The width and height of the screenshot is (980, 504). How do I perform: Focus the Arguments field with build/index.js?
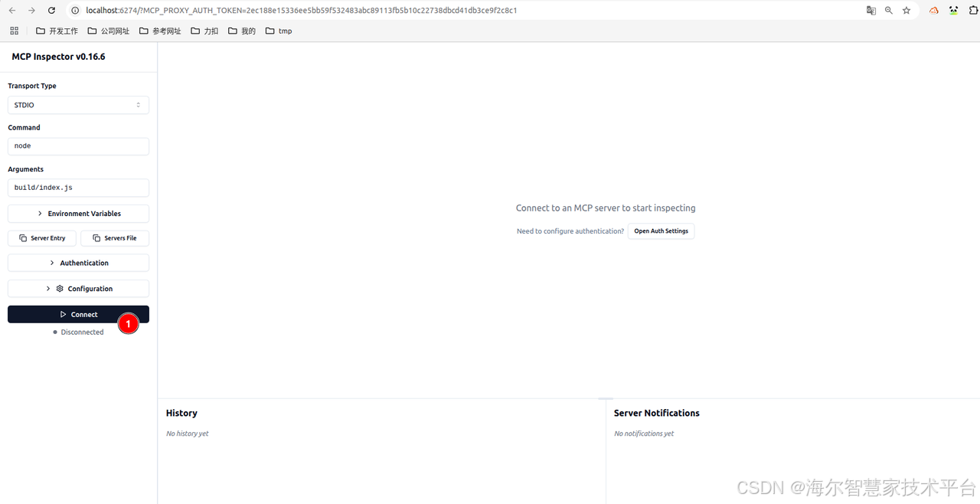(x=78, y=188)
